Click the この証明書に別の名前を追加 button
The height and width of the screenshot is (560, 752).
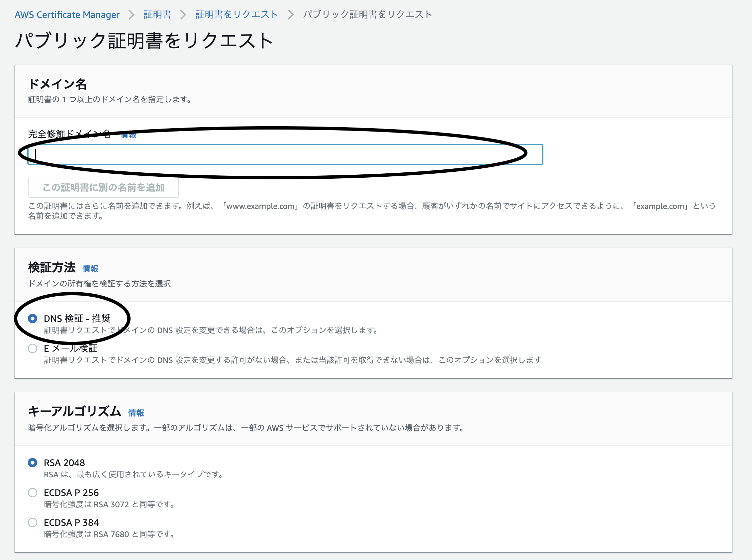point(103,187)
